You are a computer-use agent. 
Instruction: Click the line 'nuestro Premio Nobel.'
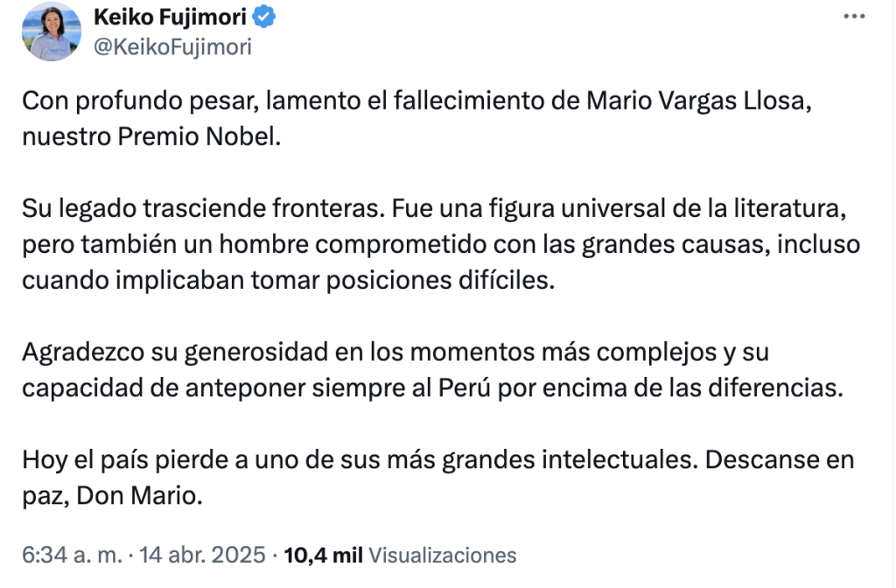pyautogui.click(x=151, y=136)
